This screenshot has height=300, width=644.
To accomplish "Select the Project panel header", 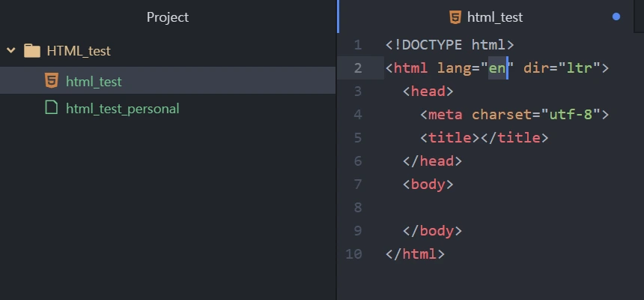I will coord(168,16).
